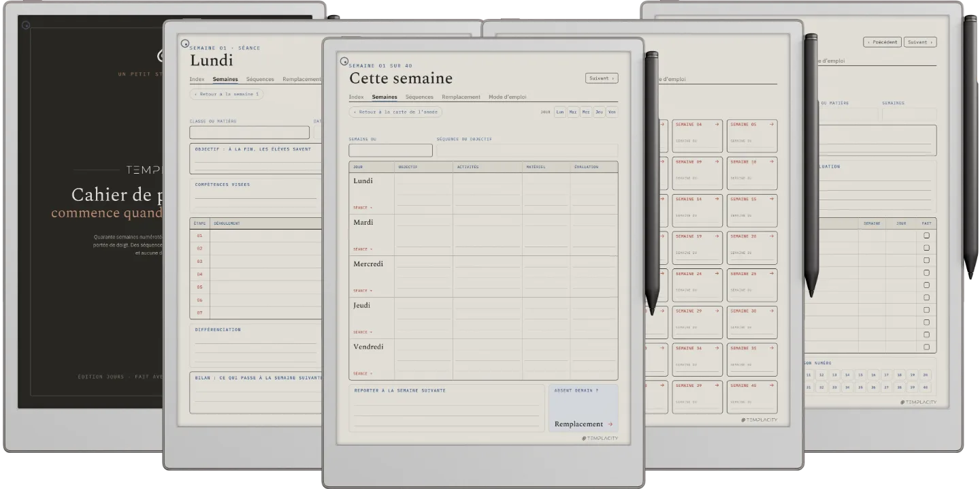
Task: Select the Séquences tab on the Lundi tablet
Action: [260, 80]
